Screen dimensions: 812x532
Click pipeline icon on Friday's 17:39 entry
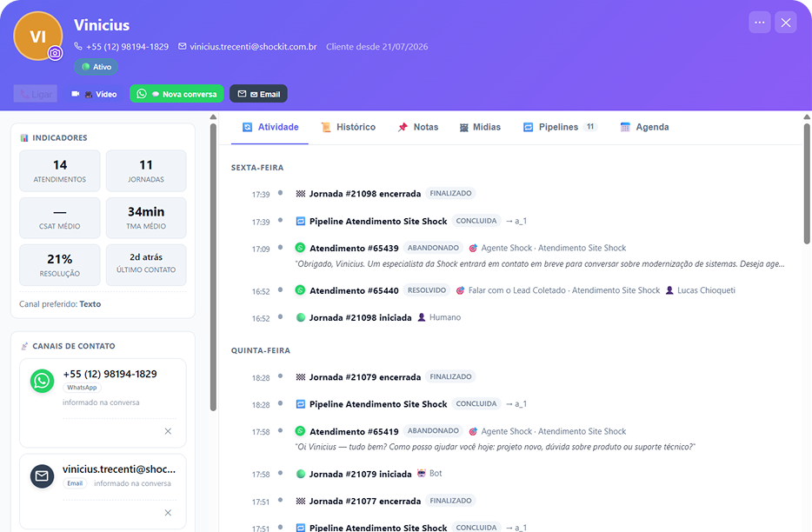pos(300,221)
